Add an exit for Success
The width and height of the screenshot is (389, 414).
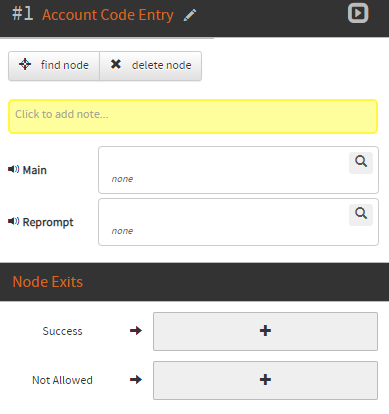(x=265, y=331)
